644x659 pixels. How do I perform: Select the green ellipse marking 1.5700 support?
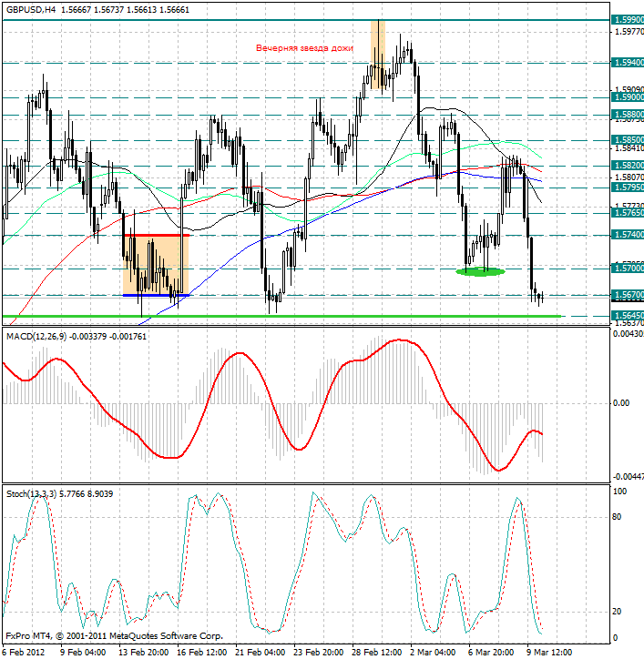tap(480, 271)
